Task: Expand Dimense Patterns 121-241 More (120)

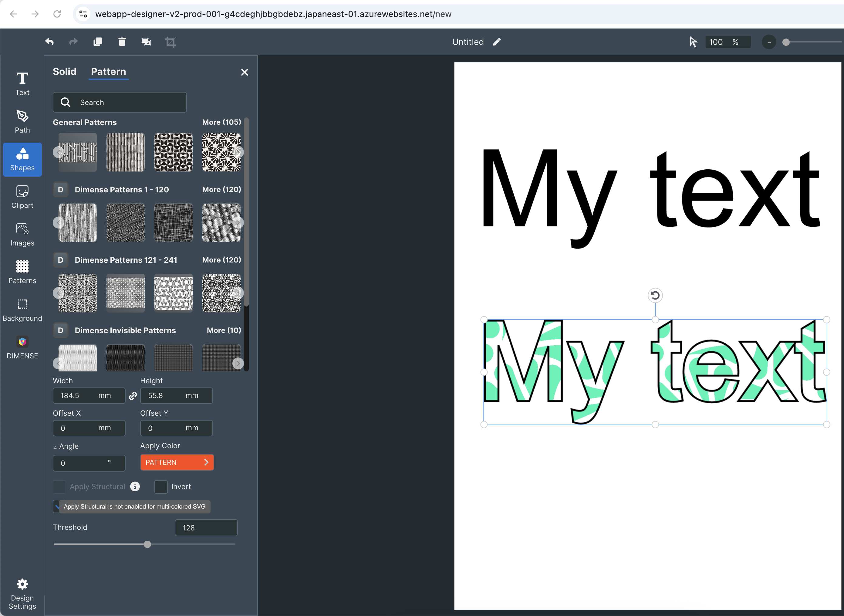Action: click(221, 260)
